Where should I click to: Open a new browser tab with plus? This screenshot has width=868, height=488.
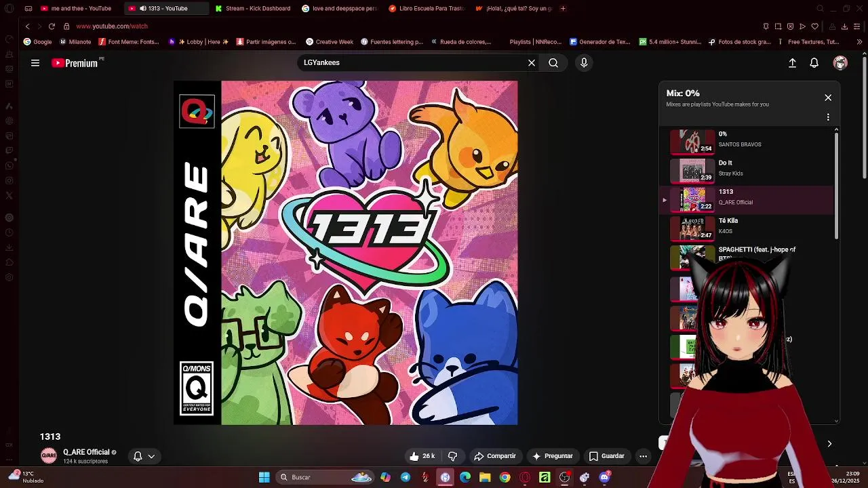pos(563,9)
